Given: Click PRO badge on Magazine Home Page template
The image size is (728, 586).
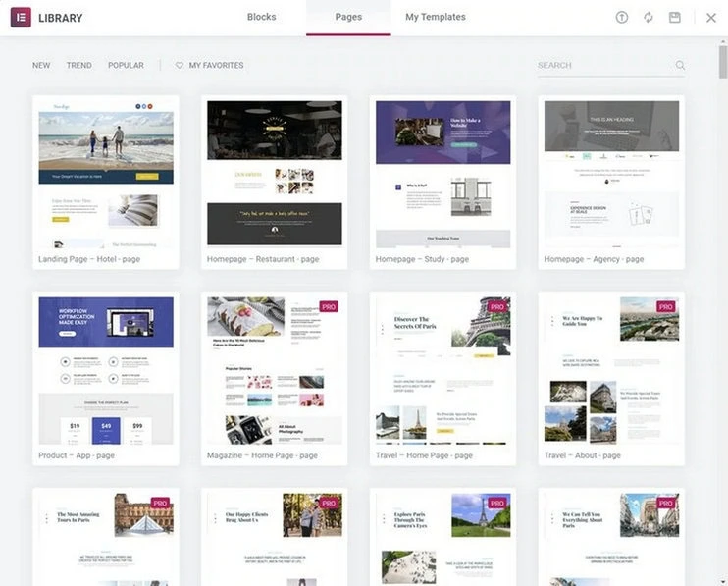Looking at the screenshot, I should coord(329,306).
